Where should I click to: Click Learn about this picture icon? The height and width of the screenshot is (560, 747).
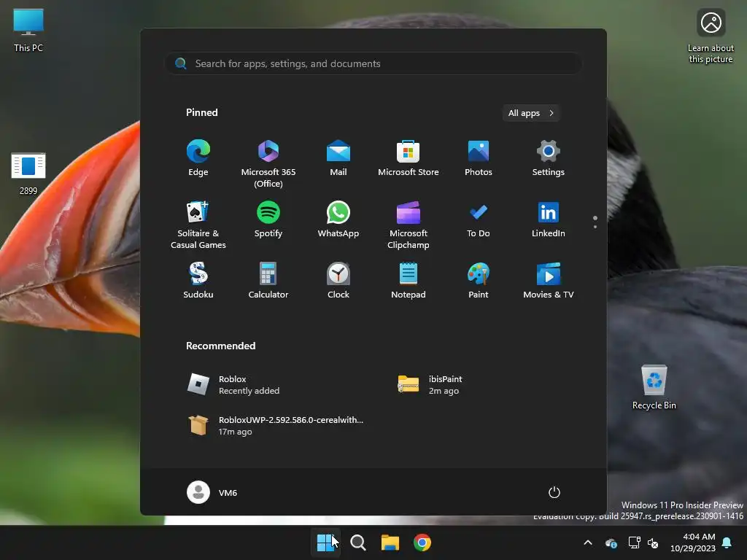711,36
